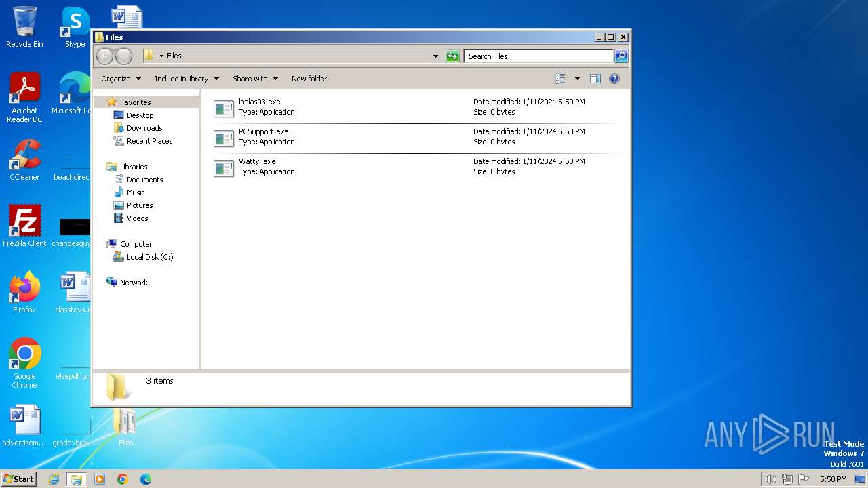
Task: Click the Show desktop button
Action: [x=861, y=479]
